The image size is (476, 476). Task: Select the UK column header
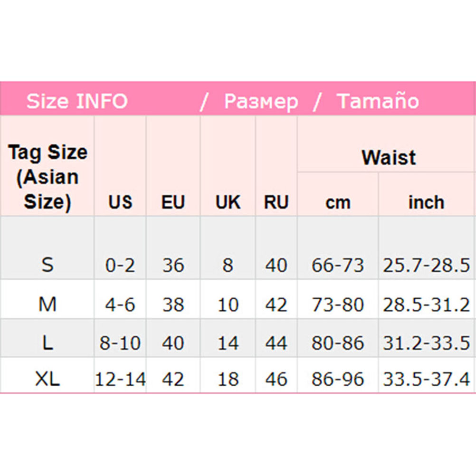click(x=228, y=202)
